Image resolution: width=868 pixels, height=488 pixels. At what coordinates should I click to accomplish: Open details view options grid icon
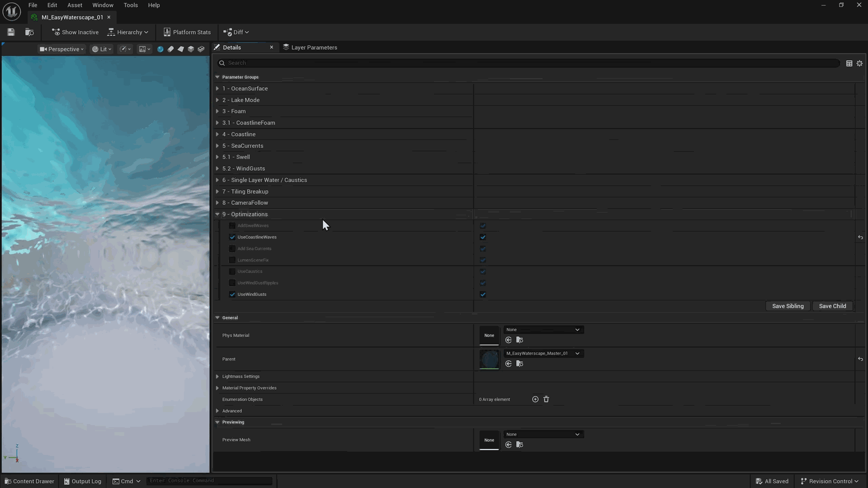[849, 63]
